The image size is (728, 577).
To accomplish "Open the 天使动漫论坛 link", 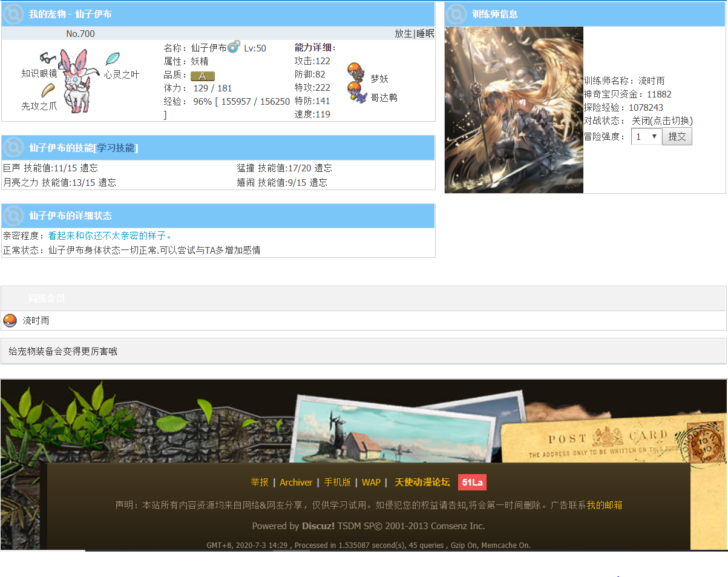I will pos(422,483).
